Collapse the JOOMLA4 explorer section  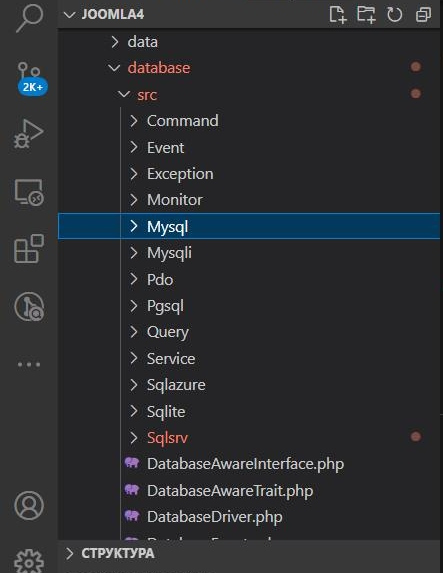69,15
